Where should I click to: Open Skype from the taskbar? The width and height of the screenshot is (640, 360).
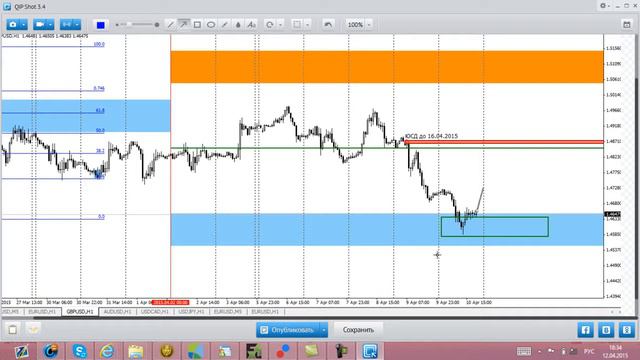point(80,351)
